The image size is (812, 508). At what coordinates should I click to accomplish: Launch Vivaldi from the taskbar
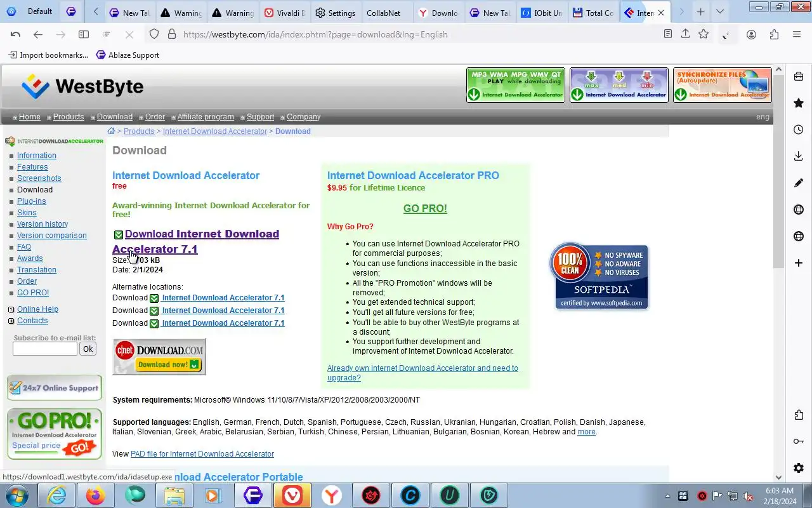(292, 495)
